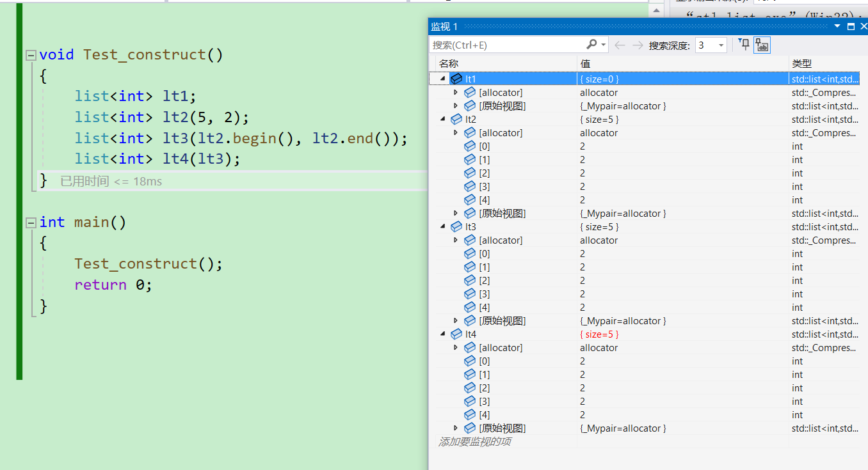Toggle the show names 'ab' toolbar icon

click(762, 45)
